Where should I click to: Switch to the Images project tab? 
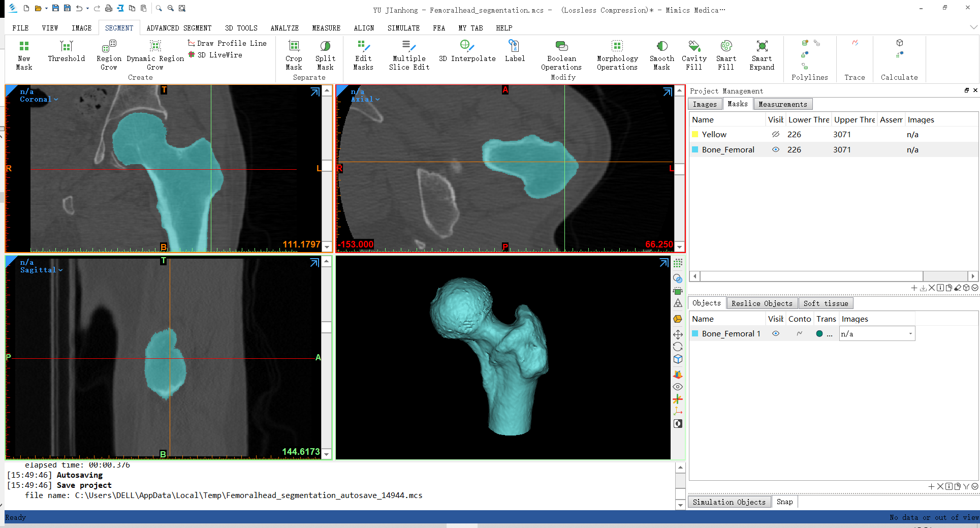point(705,104)
